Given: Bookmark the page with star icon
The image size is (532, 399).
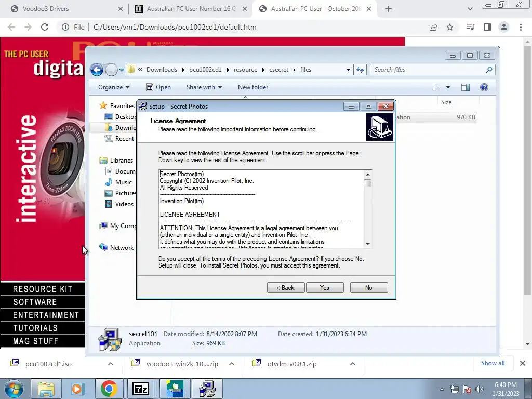Looking at the screenshot, I should (450, 27).
